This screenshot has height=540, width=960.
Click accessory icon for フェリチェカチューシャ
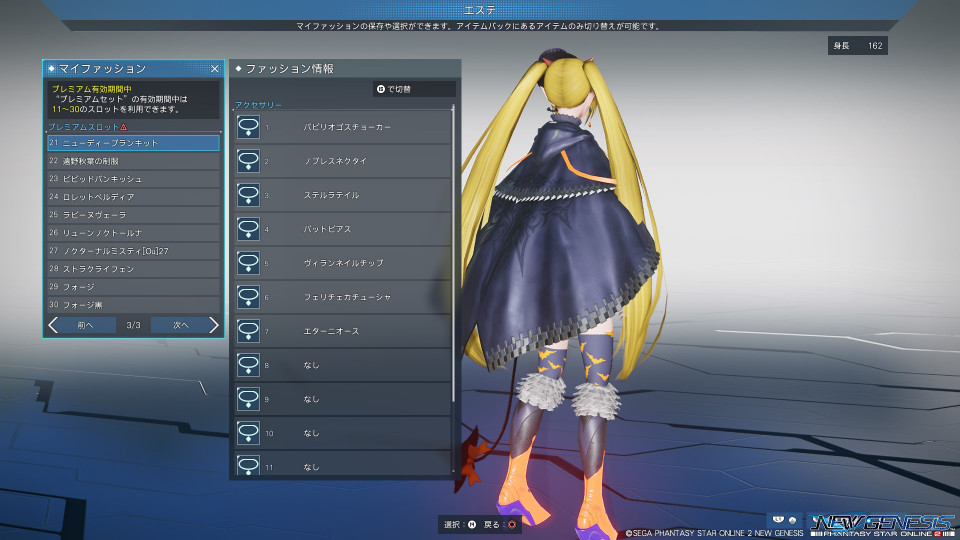point(248,297)
